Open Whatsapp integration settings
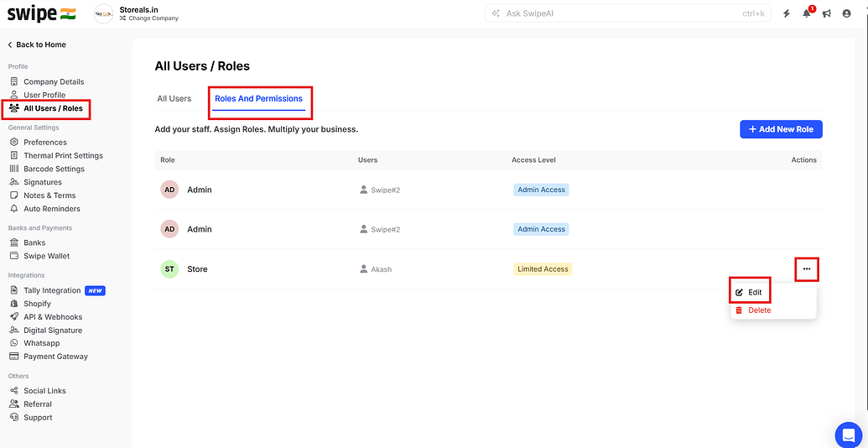The height and width of the screenshot is (448, 868). point(41,343)
